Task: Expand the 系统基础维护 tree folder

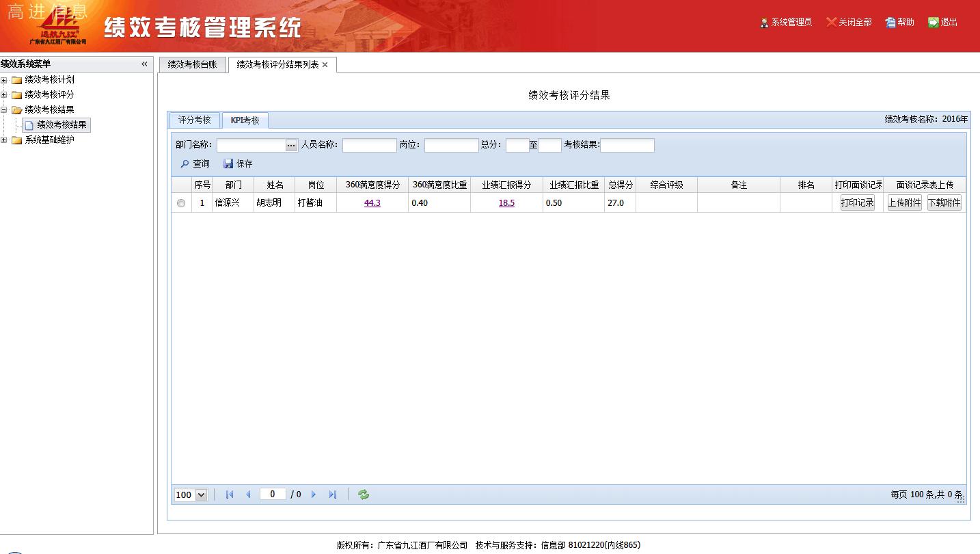Action: 4,140
